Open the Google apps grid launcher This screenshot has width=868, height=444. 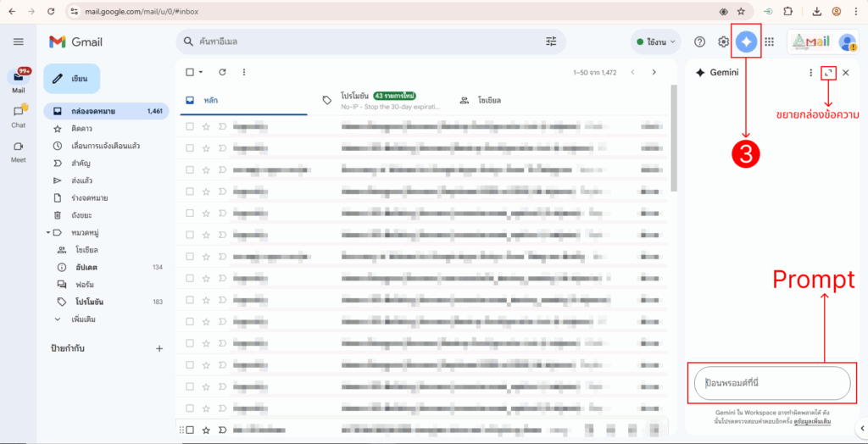tap(769, 42)
